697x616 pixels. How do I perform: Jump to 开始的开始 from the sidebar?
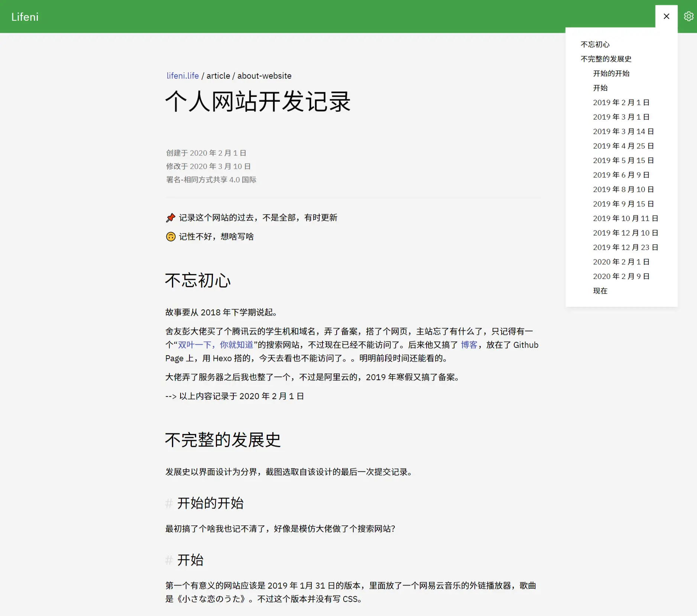pos(612,73)
